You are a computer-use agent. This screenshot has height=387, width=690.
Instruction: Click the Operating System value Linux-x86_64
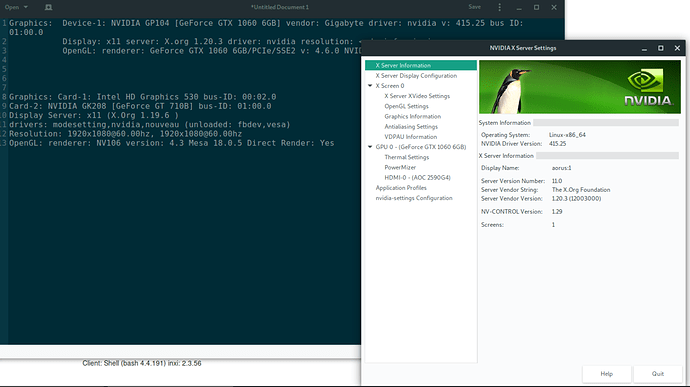[x=567, y=135]
